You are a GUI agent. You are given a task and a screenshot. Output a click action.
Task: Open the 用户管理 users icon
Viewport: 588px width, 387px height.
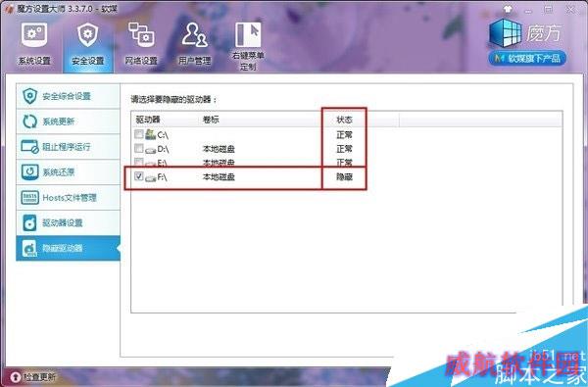pos(194,35)
